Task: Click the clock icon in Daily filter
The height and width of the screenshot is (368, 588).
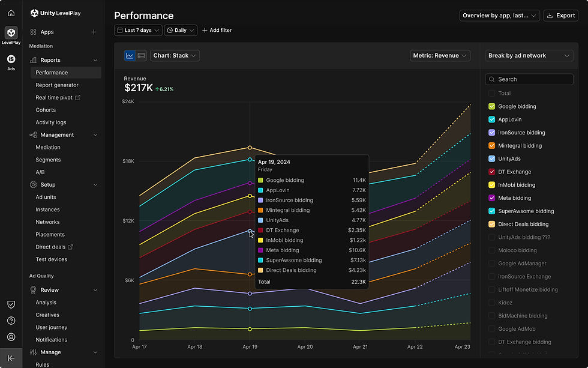Action: (x=170, y=31)
